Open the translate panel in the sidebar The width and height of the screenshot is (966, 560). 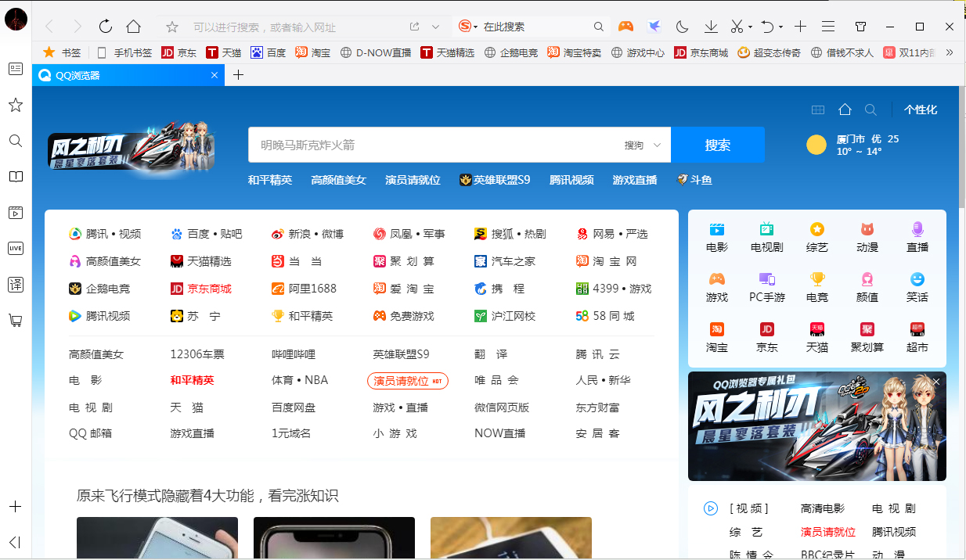click(x=16, y=284)
